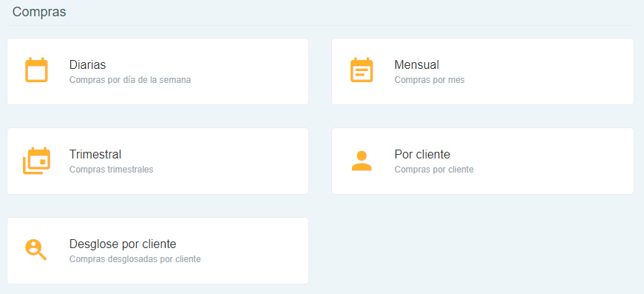Open the Trimestral report title
Viewport: 644px width, 294px height.
tap(95, 154)
